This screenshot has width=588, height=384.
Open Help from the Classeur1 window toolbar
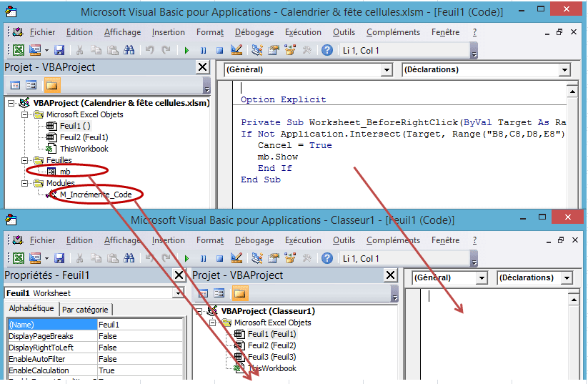(327, 258)
